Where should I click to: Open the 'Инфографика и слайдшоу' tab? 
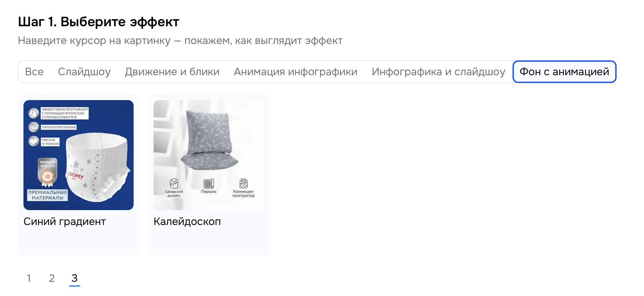coord(439,72)
